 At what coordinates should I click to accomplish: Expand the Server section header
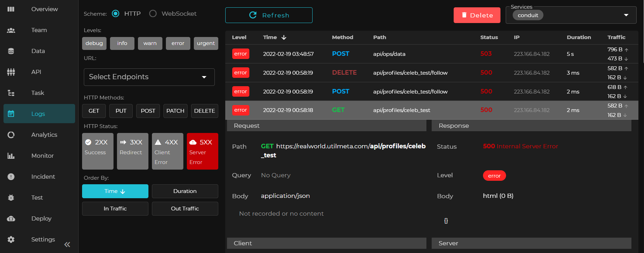point(532,243)
